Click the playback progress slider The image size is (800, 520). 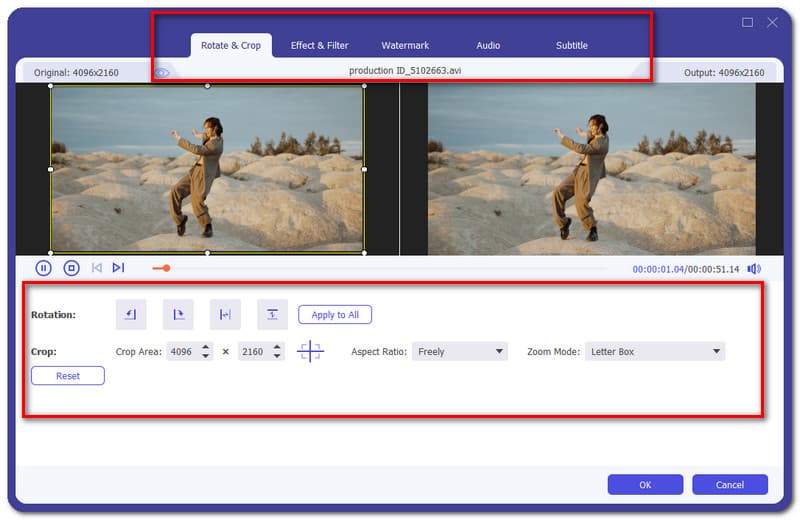tap(380, 268)
